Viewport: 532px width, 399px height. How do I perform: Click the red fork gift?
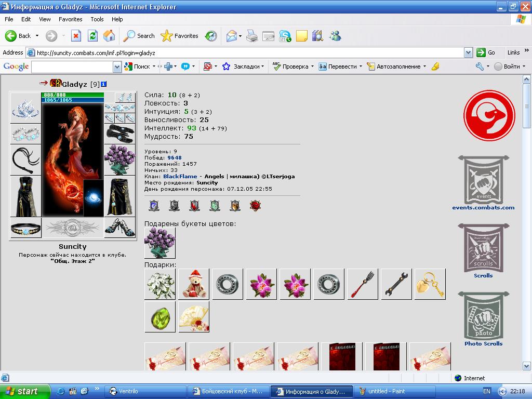362,284
